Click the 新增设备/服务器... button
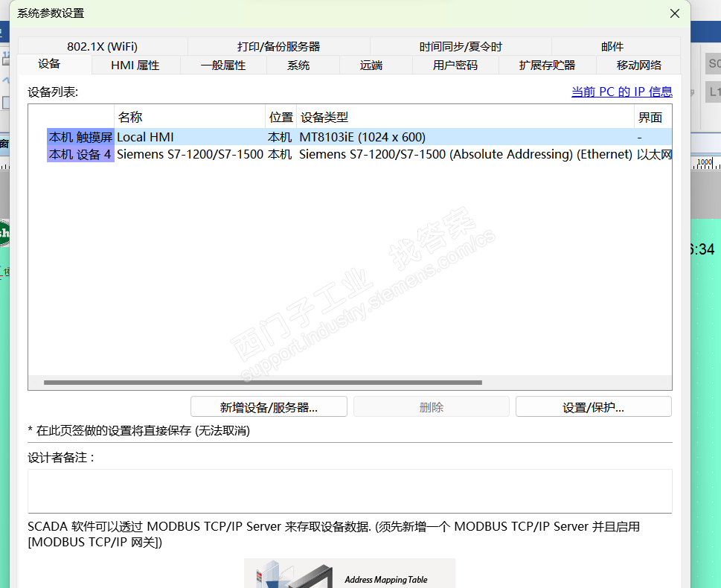The height and width of the screenshot is (588, 721). [269, 406]
